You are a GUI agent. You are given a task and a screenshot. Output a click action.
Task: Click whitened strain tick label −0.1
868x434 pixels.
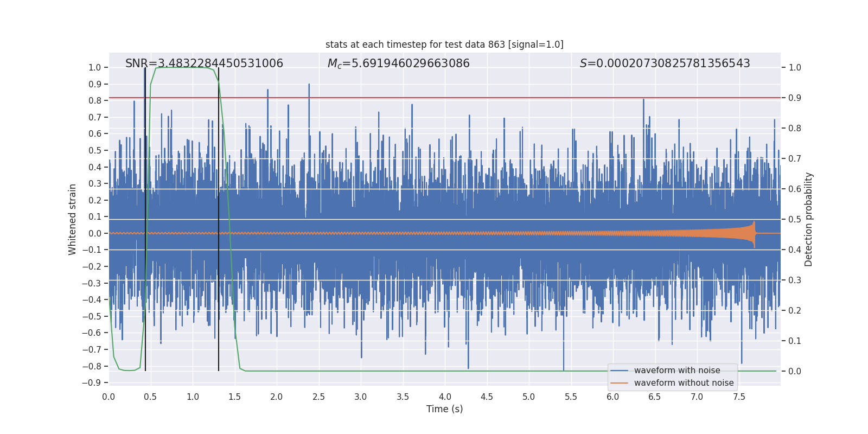91,250
